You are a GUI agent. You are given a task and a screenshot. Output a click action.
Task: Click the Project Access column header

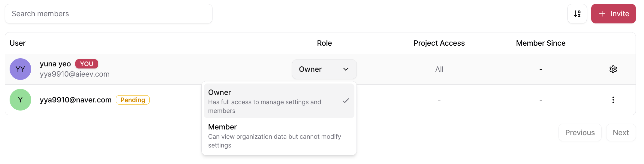[439, 43]
